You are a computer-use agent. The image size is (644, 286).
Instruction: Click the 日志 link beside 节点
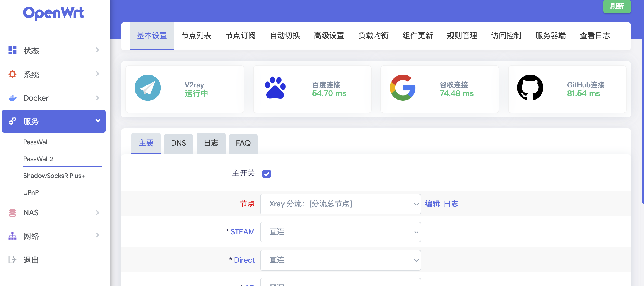(x=451, y=204)
